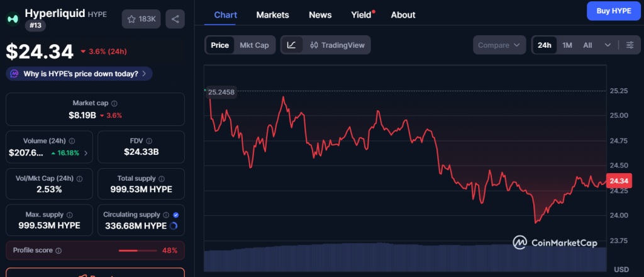Viewport: 644px width, 277px height.
Task: Click the star watchlist button showing 183K
Action: pyautogui.click(x=141, y=19)
